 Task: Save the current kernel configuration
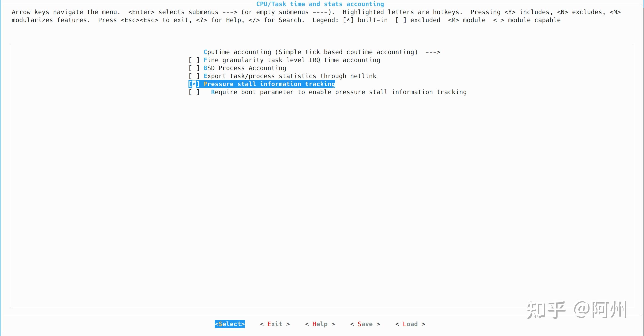[x=365, y=324]
